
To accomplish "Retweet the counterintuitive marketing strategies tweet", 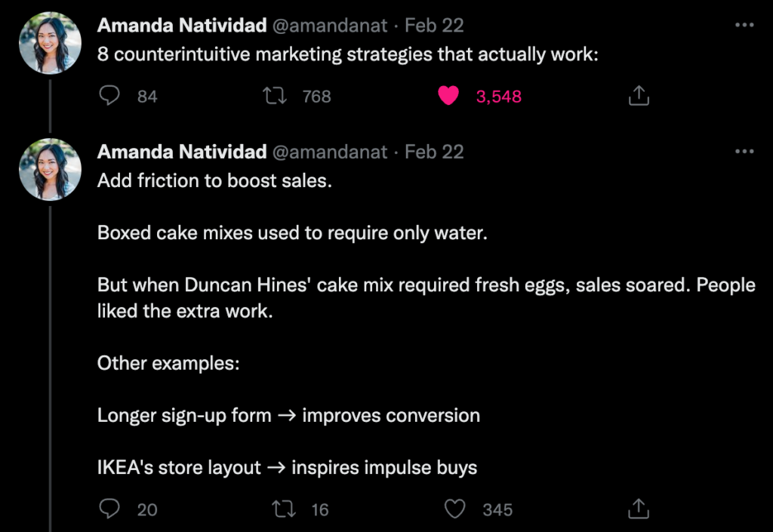I will coord(275,96).
